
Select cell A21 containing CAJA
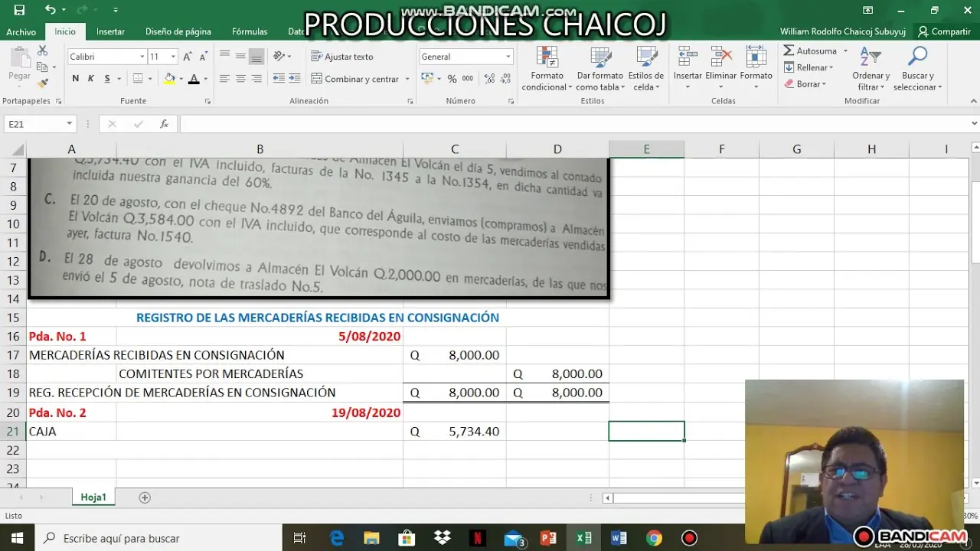coord(72,432)
